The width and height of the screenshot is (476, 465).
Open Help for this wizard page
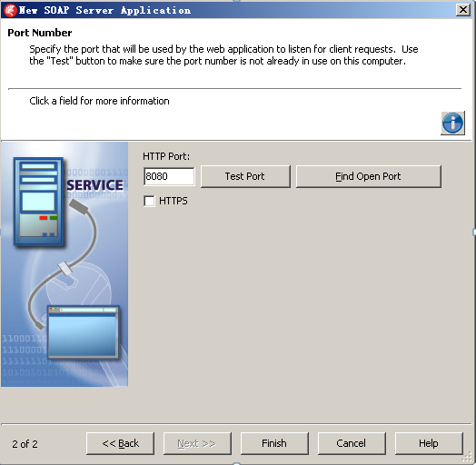429,443
